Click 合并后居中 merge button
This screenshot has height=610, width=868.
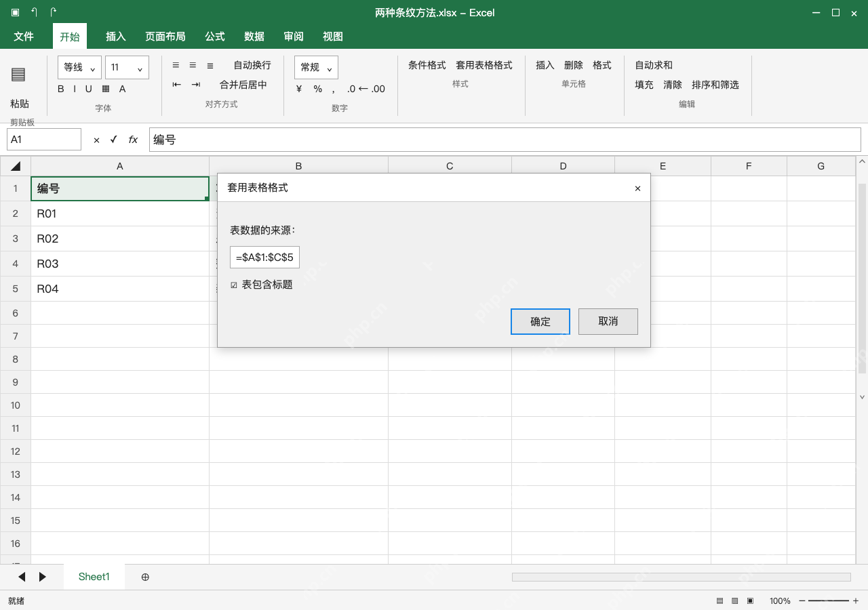(243, 85)
